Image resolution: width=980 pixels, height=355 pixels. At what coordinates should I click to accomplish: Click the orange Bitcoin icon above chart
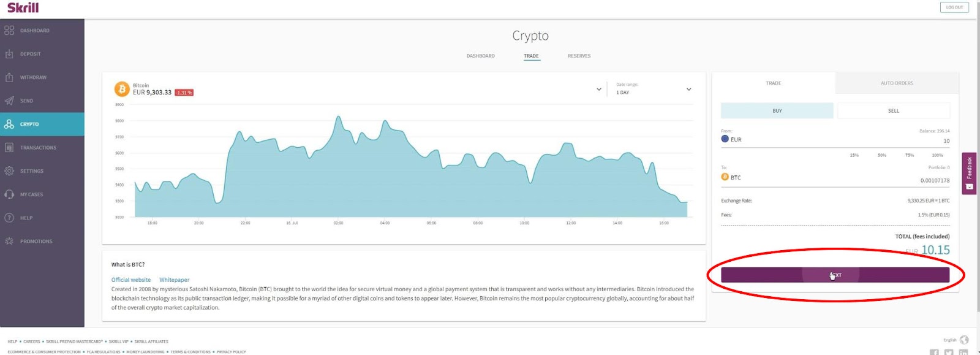[x=122, y=89]
